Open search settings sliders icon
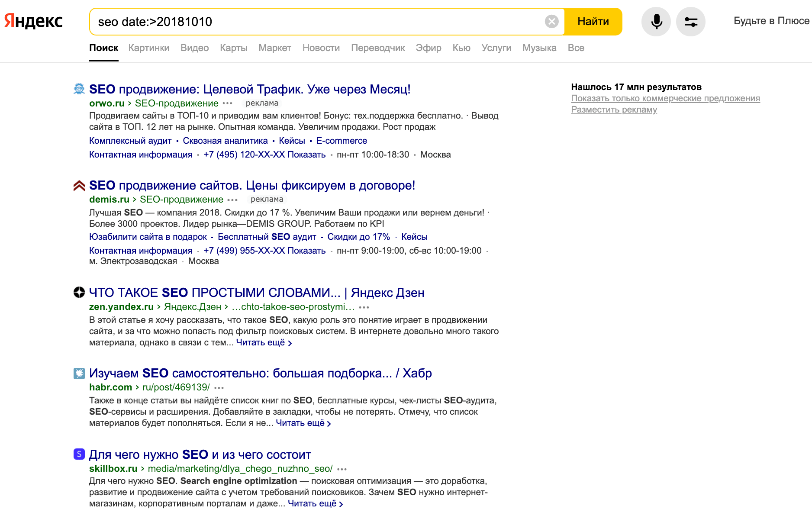This screenshot has height=522, width=812. coord(691,21)
